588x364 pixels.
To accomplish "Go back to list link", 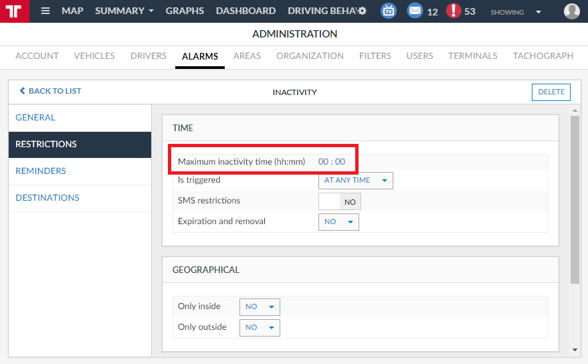I will pos(50,91).
